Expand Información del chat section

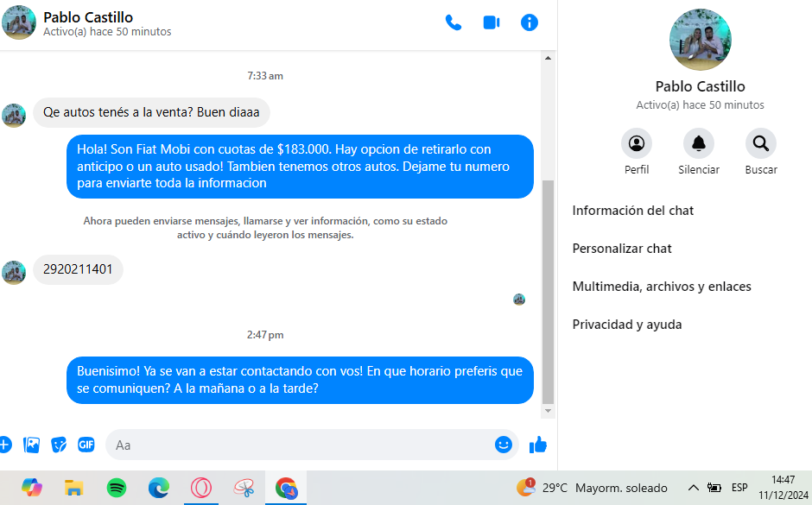point(633,211)
